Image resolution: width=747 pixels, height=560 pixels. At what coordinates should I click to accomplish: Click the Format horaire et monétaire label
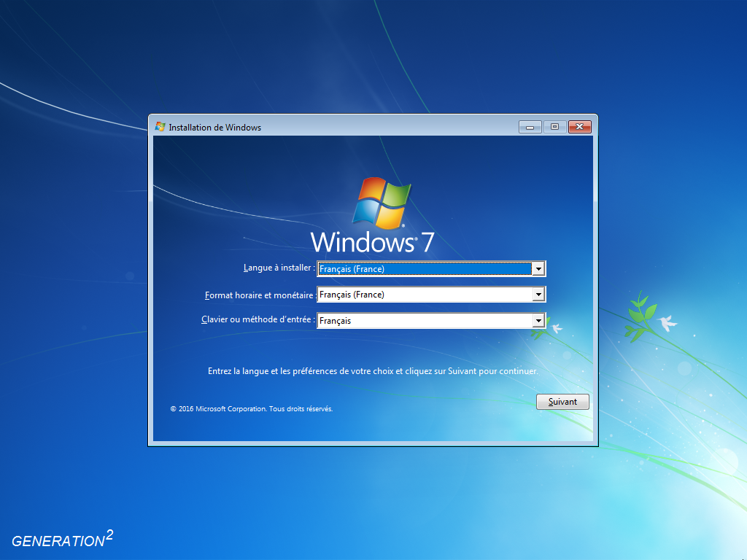pyautogui.click(x=260, y=295)
